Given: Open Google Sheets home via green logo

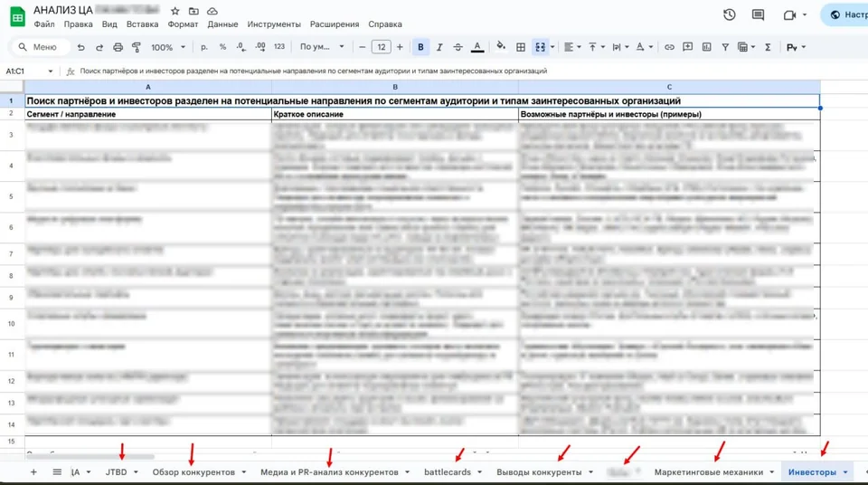Looking at the screenshot, I should pos(18,16).
